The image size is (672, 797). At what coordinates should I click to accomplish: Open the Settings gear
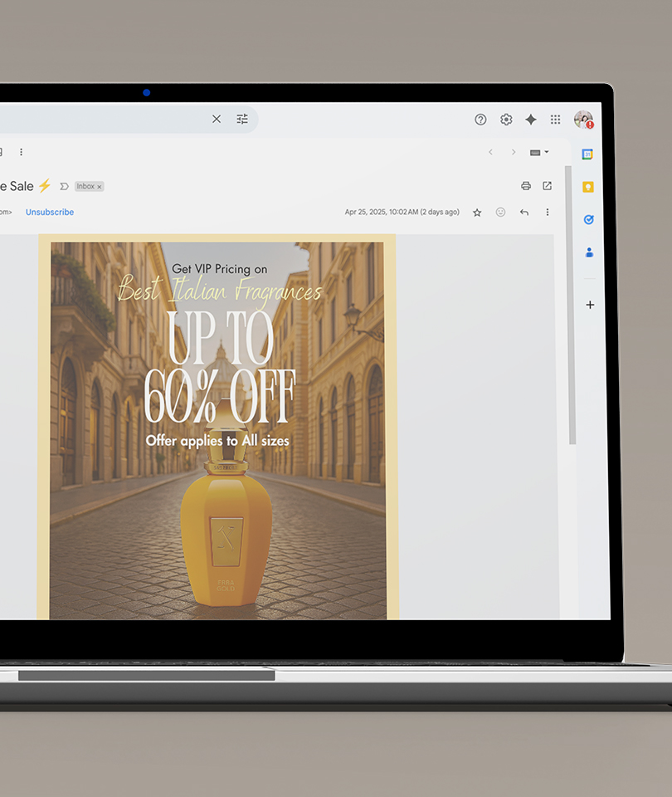point(506,120)
